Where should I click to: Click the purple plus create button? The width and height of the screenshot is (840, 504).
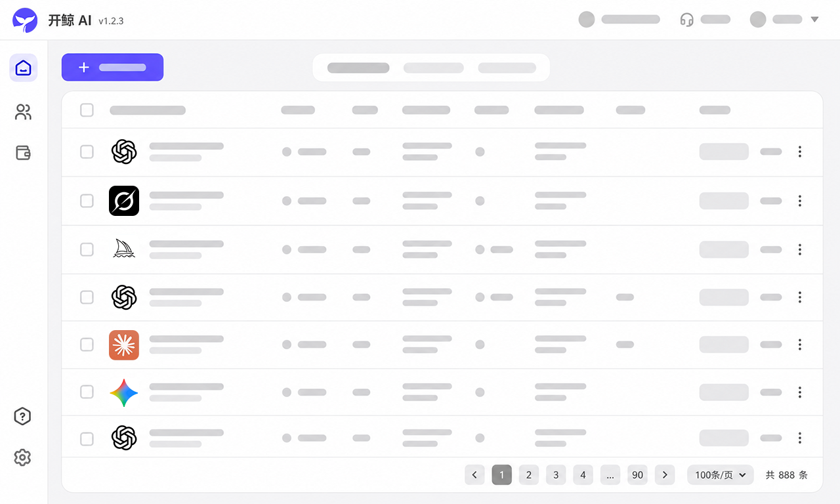(x=112, y=68)
